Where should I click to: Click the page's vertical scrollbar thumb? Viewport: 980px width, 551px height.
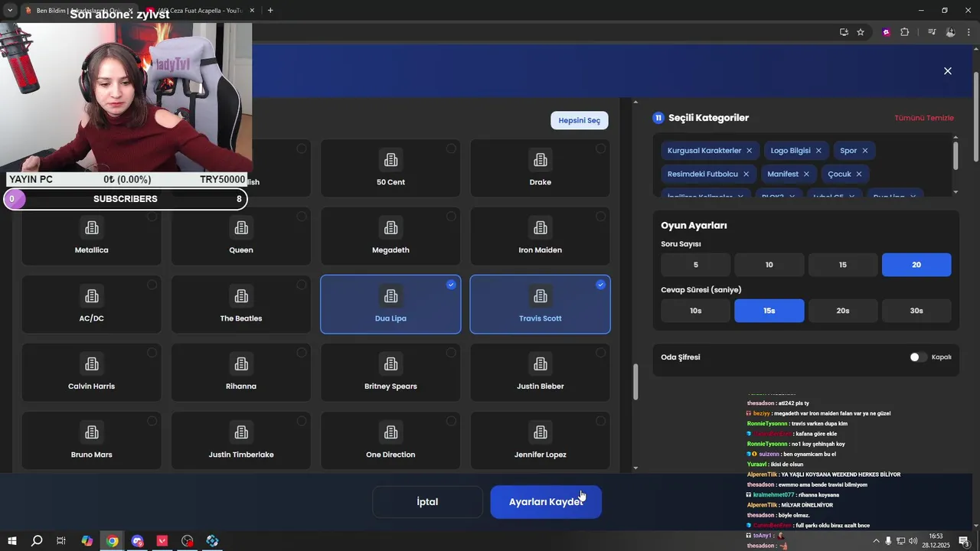tap(976, 116)
